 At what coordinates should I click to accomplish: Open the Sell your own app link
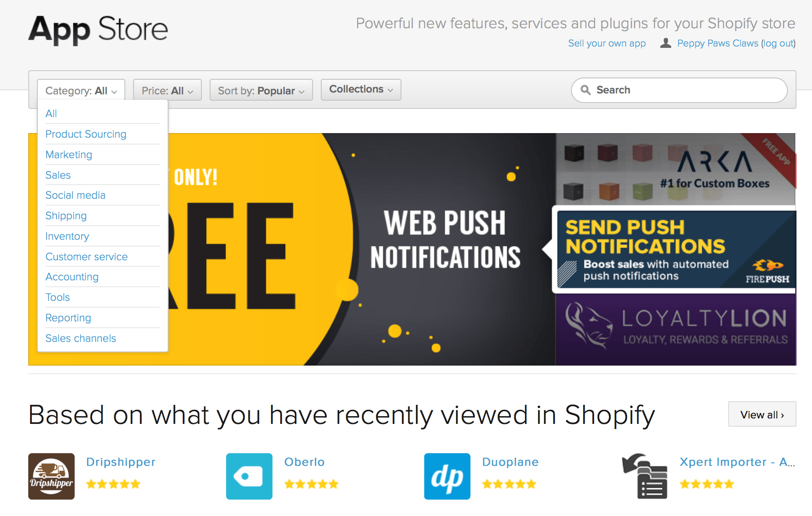[607, 43]
